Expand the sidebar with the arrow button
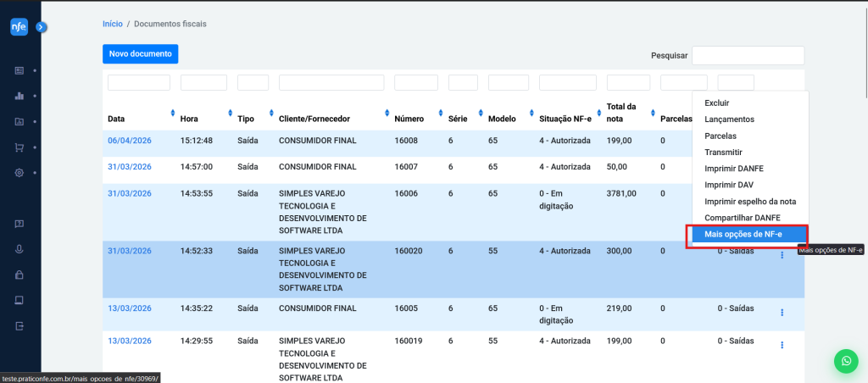 [x=41, y=27]
